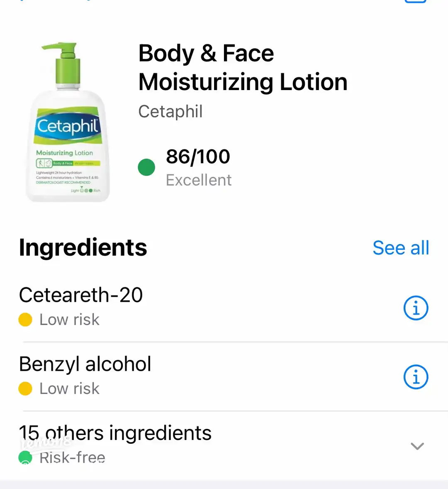This screenshot has height=489, width=448.
Task: Tap the 86/100 score
Action: [x=198, y=156]
